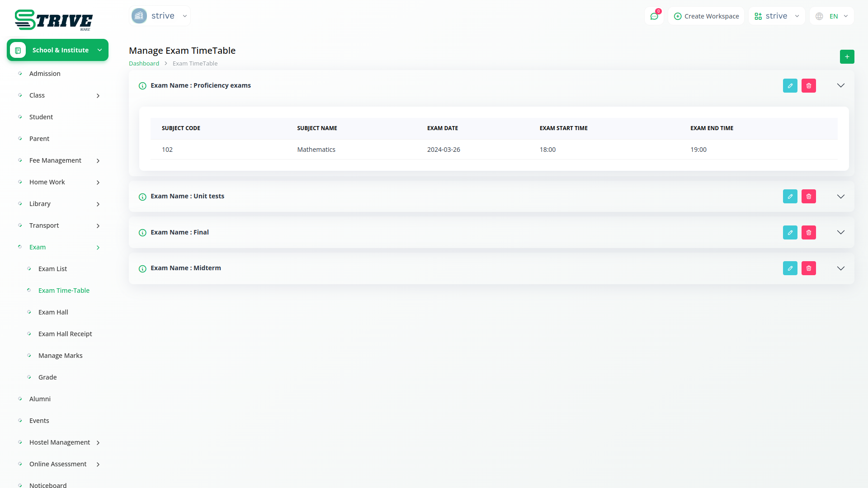
Task: Open the chat messages icon
Action: pos(654,16)
